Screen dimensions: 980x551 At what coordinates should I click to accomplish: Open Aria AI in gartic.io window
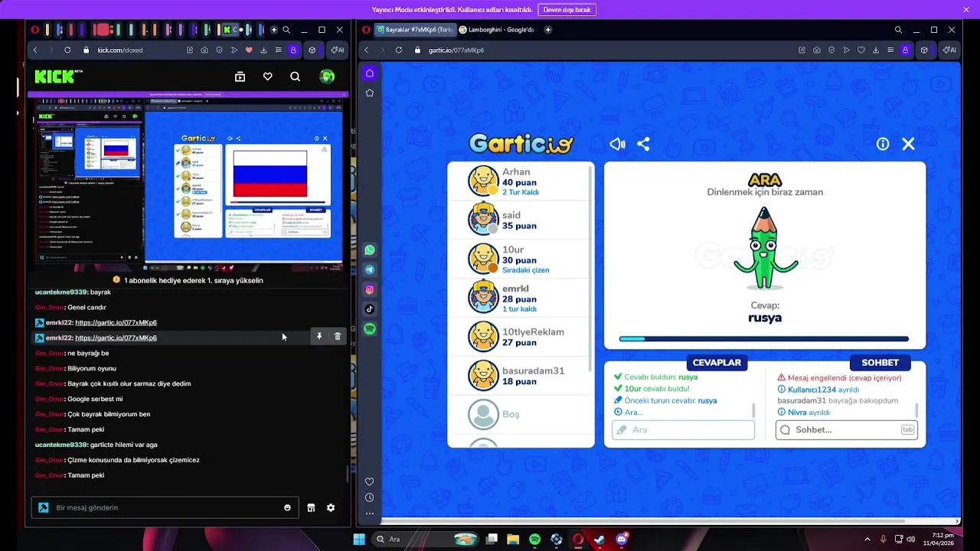click(949, 50)
